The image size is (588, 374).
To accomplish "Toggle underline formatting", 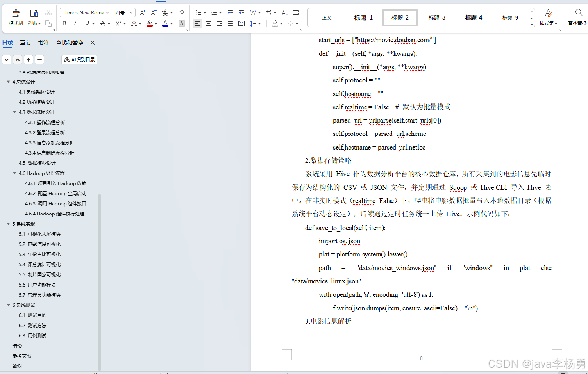I will (x=87, y=23).
